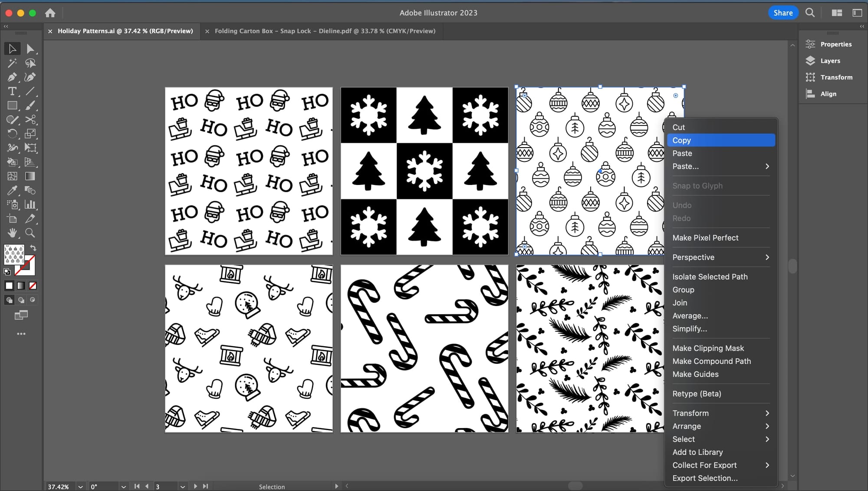Open workspace switcher icon
The image size is (868, 491).
click(857, 13)
